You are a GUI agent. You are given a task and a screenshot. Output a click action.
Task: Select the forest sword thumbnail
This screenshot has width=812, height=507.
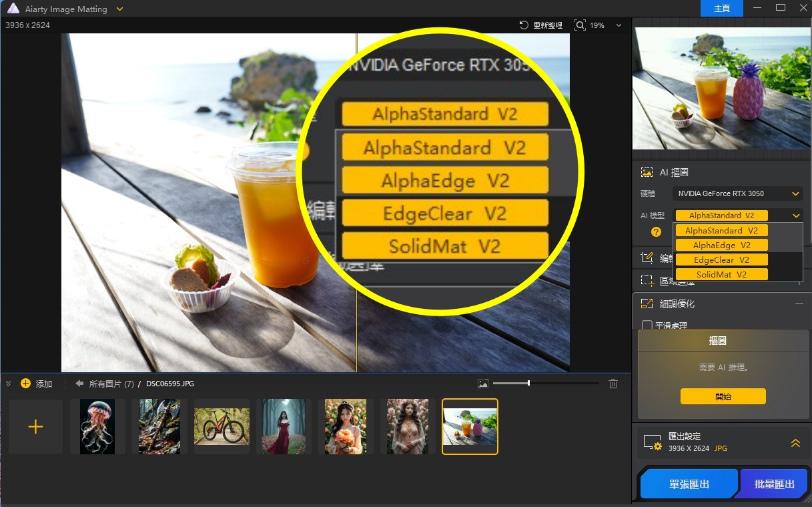click(159, 427)
